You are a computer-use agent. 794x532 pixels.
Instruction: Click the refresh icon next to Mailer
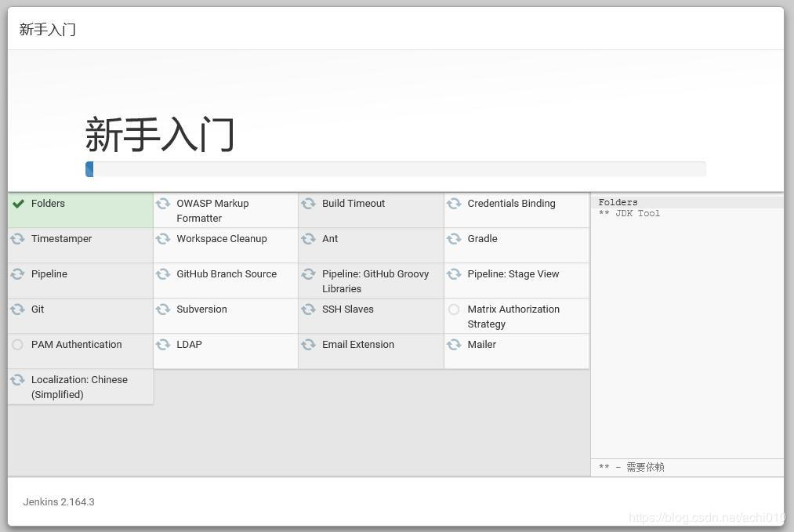tap(454, 345)
